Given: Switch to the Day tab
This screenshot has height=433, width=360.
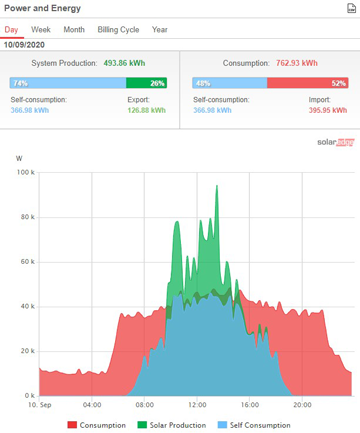Looking at the screenshot, I should coord(11,30).
